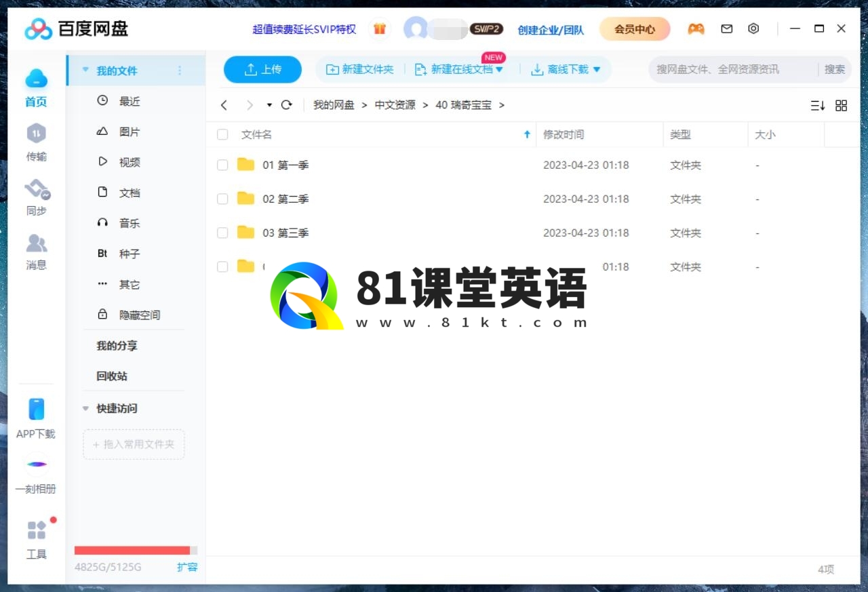Open the game controller icon
Screen dimensions: 868x592
pyautogui.click(x=696, y=28)
